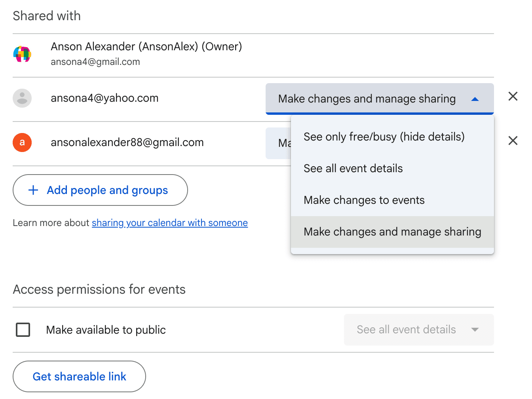Click "Add people and groups"

[107, 190]
